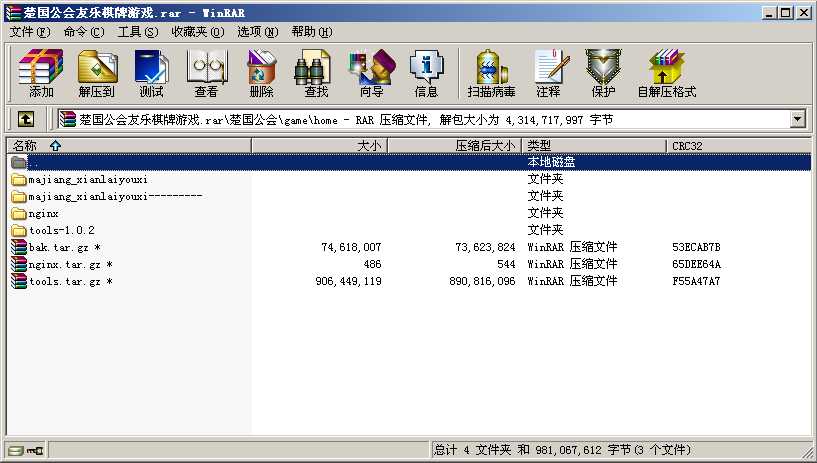The image size is (817, 463).
Task: Sort by the 压缩后大小 column header
Action: coord(455,146)
